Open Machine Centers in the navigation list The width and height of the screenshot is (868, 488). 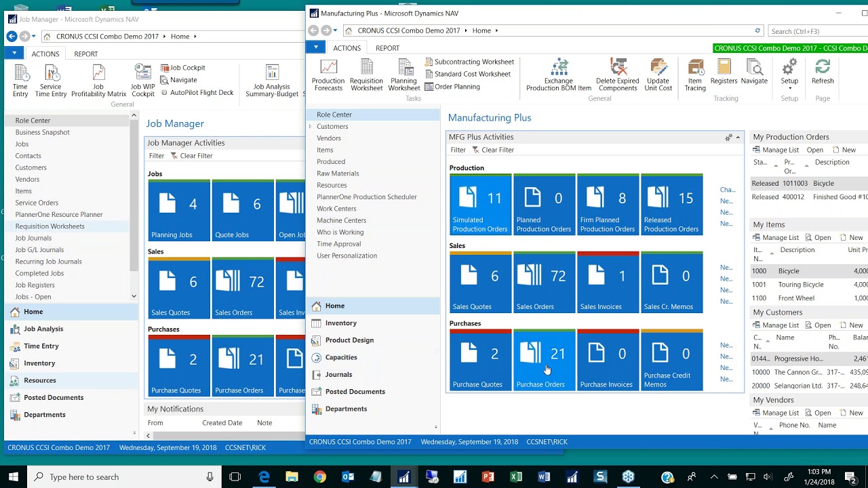tap(341, 220)
